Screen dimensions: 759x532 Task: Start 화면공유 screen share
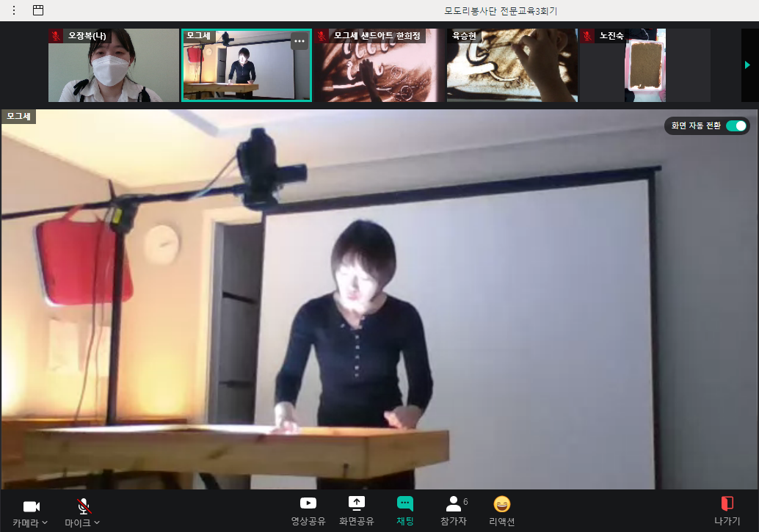(x=356, y=503)
